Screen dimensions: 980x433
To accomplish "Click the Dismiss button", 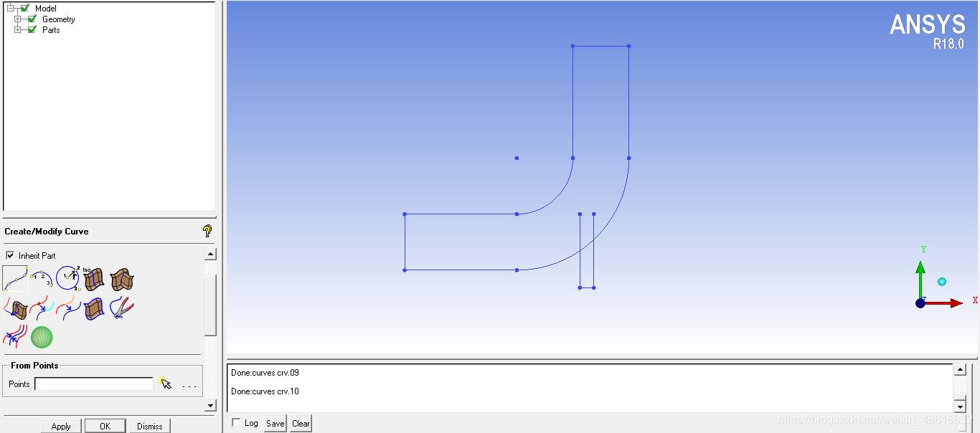I will pyautogui.click(x=149, y=426).
